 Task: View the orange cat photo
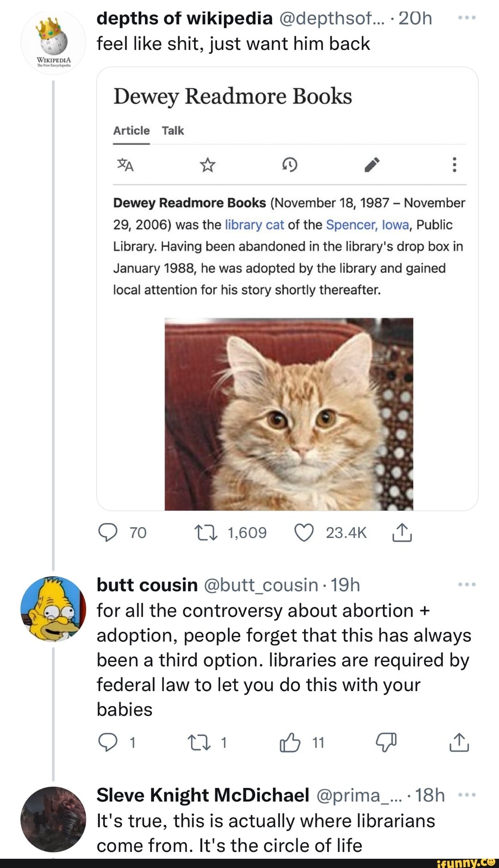coord(289,414)
